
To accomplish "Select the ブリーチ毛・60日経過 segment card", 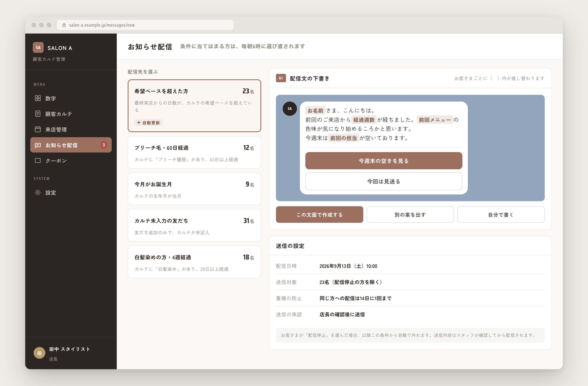I will click(194, 152).
